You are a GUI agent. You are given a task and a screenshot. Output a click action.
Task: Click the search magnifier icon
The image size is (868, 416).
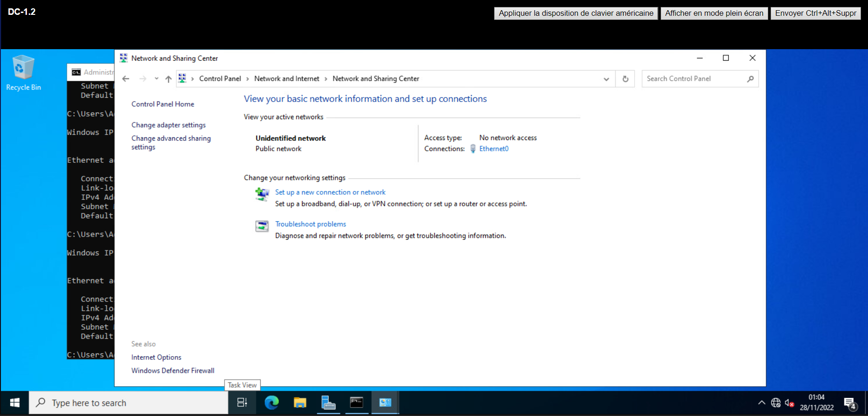pyautogui.click(x=750, y=79)
